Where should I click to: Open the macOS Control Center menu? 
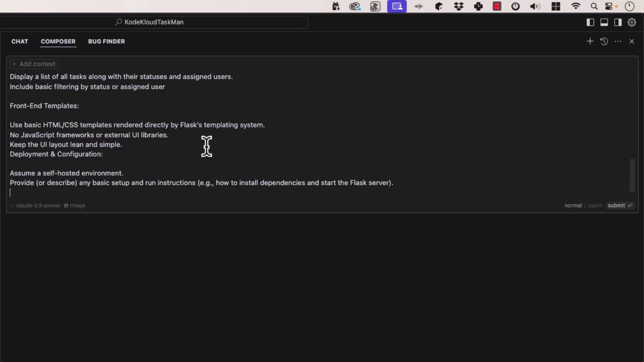pos(609,6)
